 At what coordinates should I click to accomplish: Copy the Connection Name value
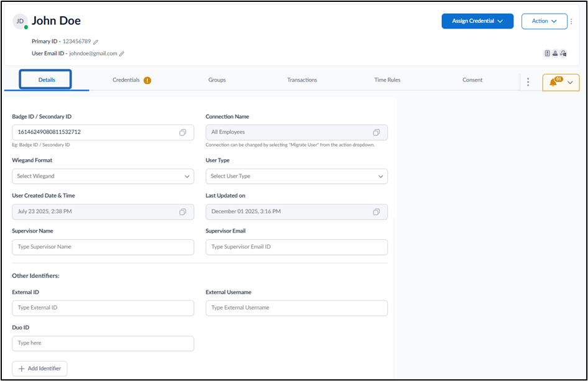[x=376, y=132]
